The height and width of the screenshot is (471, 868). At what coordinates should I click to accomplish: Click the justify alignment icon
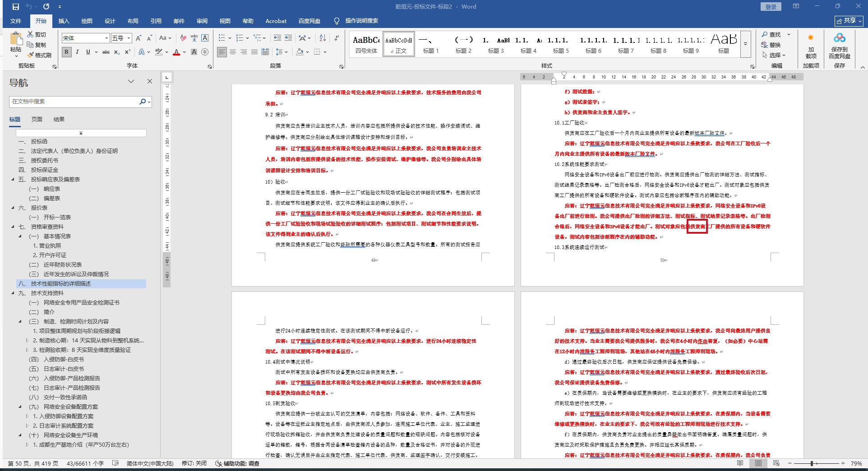coord(254,52)
